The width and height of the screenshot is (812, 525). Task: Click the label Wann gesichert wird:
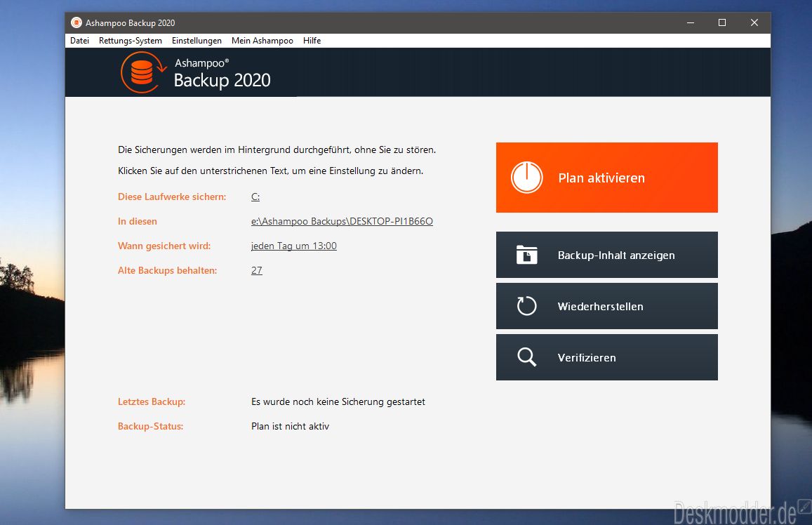[x=164, y=246]
